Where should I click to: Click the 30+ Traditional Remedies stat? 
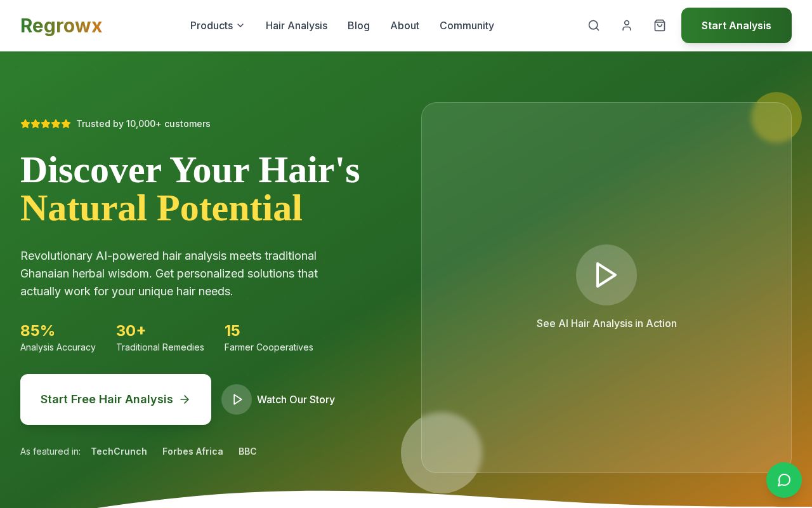pos(160,338)
